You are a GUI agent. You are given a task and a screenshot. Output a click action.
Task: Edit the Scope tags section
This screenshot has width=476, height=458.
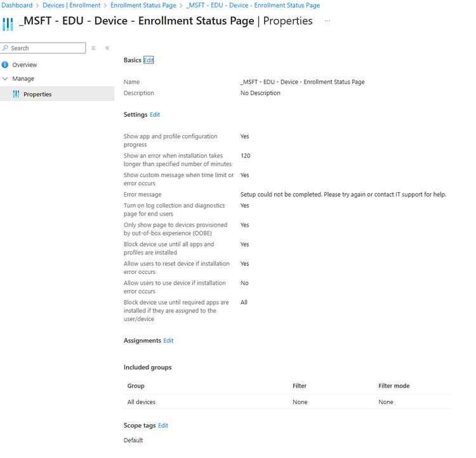[163, 426]
